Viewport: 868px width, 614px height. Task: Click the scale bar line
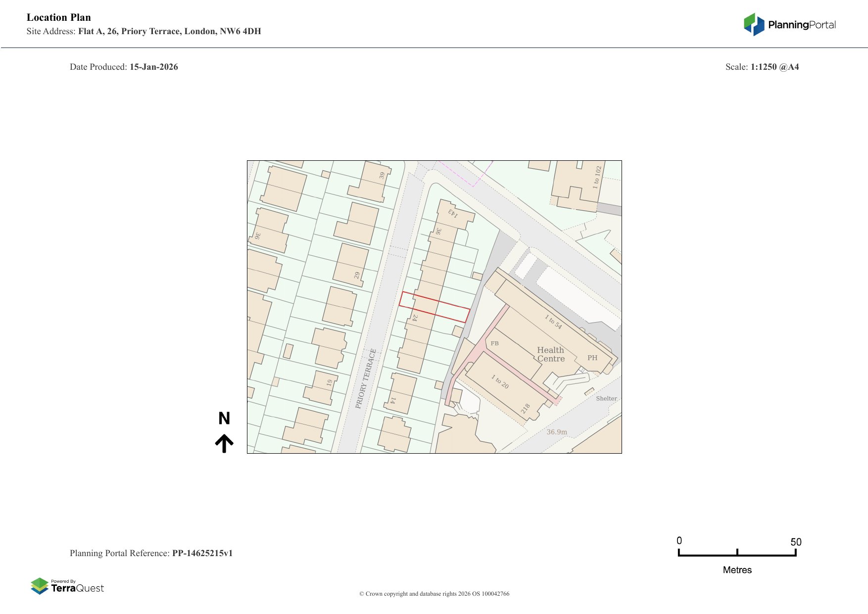click(x=737, y=555)
